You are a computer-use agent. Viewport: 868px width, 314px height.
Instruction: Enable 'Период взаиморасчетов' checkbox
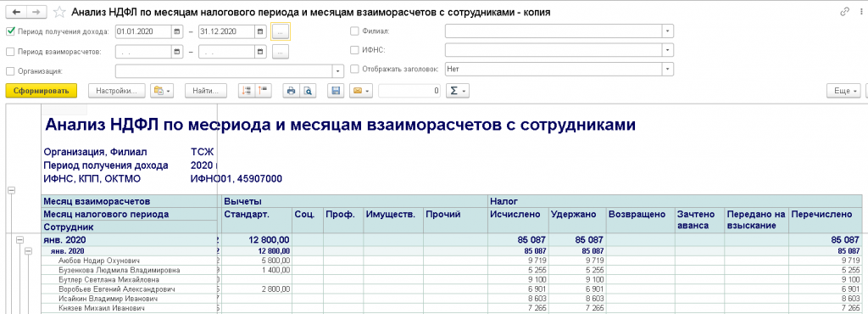10,52
